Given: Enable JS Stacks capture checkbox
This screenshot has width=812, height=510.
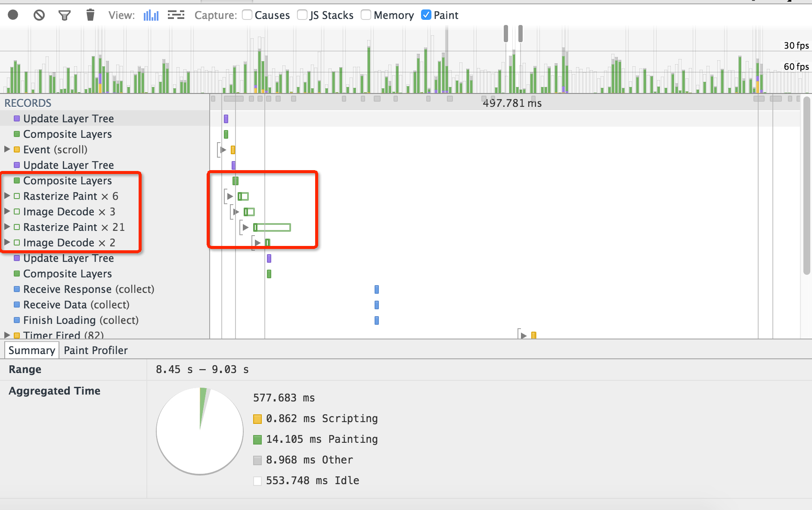Looking at the screenshot, I should pyautogui.click(x=302, y=15).
